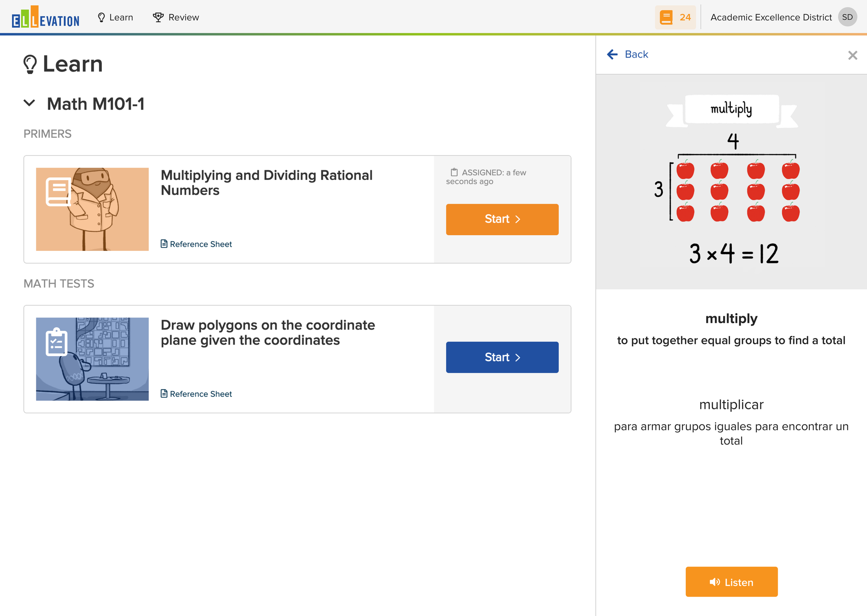Image resolution: width=867 pixels, height=616 pixels.
Task: Open the Multiplying and Dividing Rational Numbers thumbnail
Action: point(92,209)
